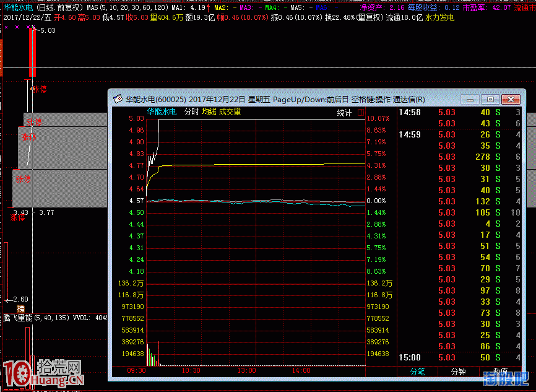Click the 09:30 time axis label
Image resolution: width=536 pixels, height=392 pixels.
coord(136,370)
